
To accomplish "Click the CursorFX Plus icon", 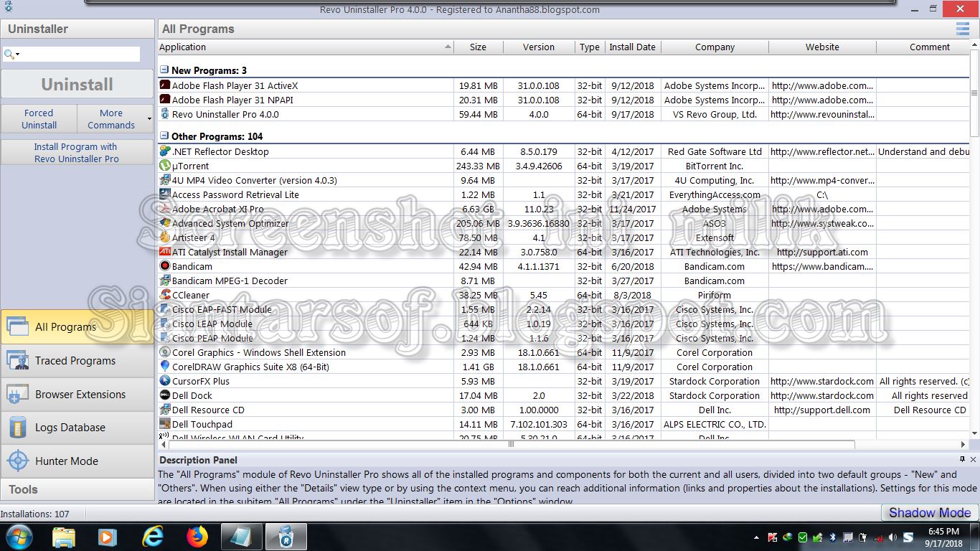I will pos(165,381).
